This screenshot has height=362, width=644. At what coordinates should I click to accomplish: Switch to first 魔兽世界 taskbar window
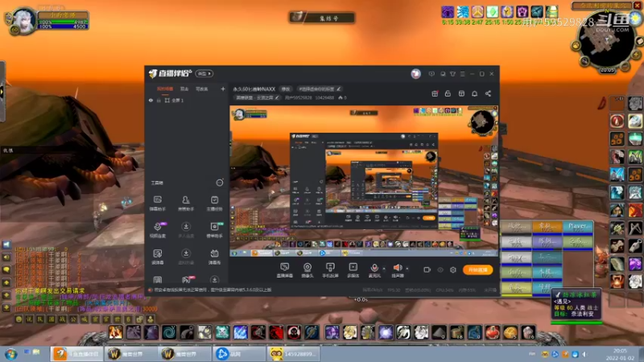(x=130, y=354)
